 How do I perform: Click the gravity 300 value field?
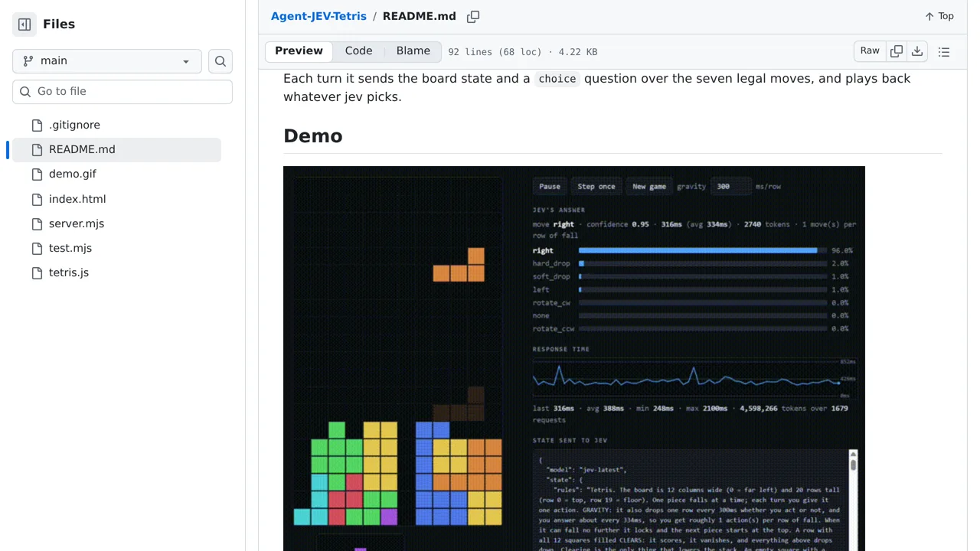731,186
